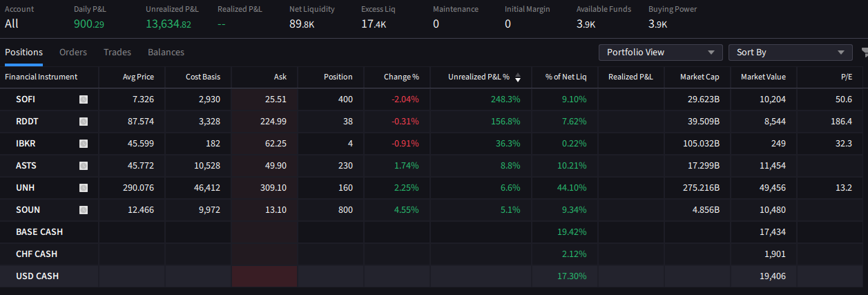Image resolution: width=868 pixels, height=295 pixels.
Task: Click CHF CASH market value 1,901
Action: coord(775,254)
